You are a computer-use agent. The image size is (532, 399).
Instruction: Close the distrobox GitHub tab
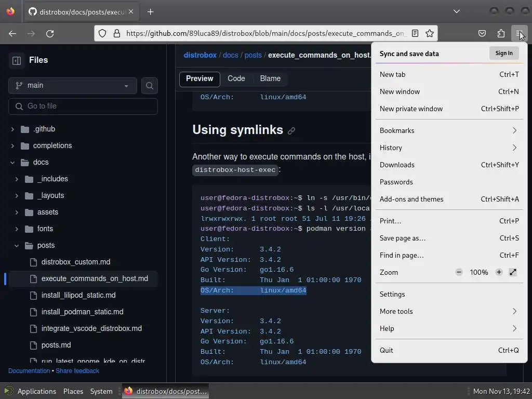(131, 11)
